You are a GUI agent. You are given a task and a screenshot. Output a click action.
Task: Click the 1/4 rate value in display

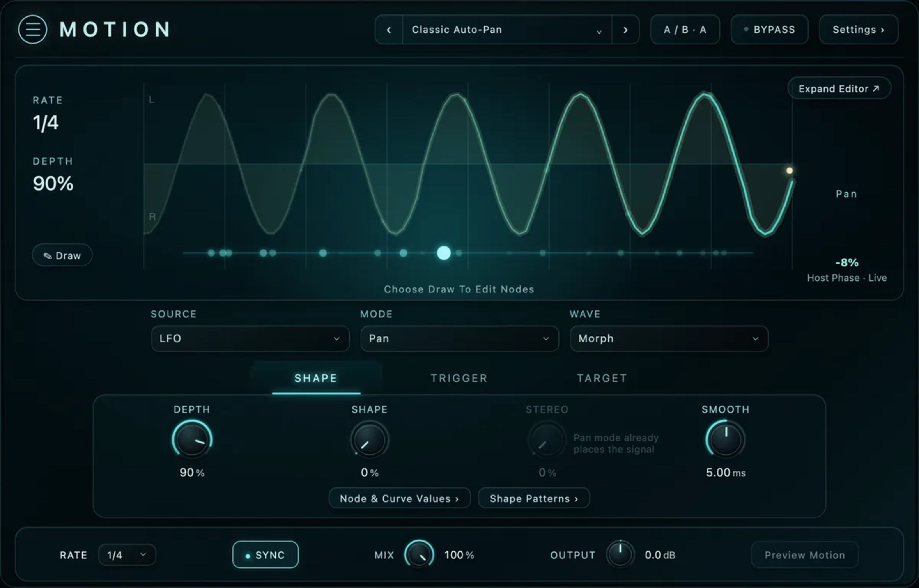46,123
